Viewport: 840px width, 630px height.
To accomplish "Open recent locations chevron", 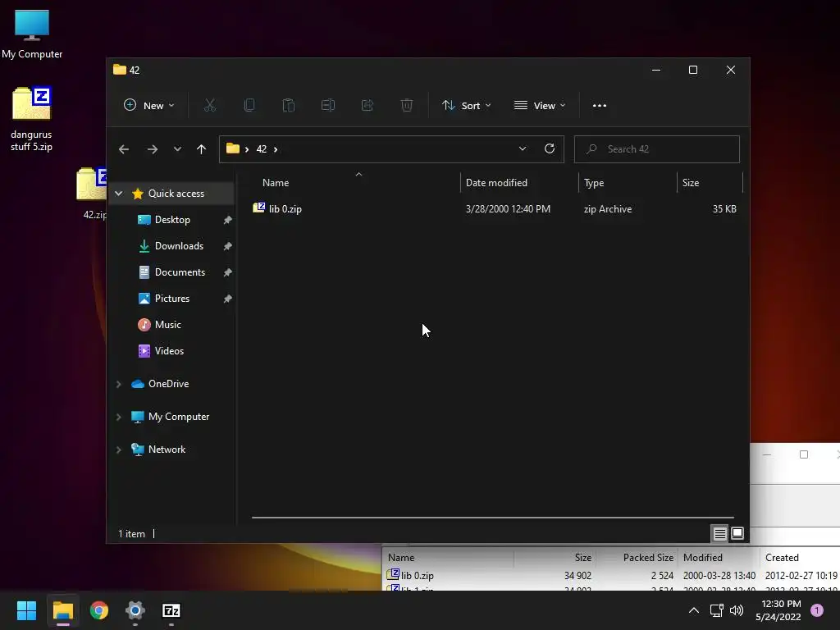I will point(177,149).
